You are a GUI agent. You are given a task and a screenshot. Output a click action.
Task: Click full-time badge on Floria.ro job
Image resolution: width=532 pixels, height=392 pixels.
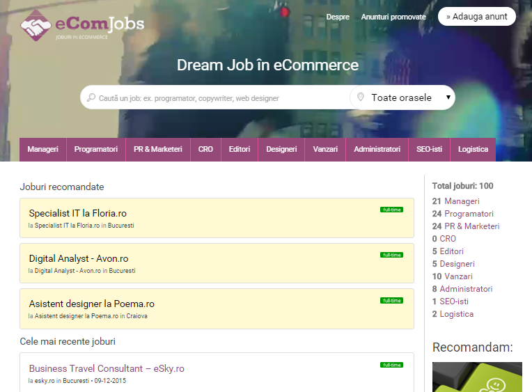[x=391, y=210]
